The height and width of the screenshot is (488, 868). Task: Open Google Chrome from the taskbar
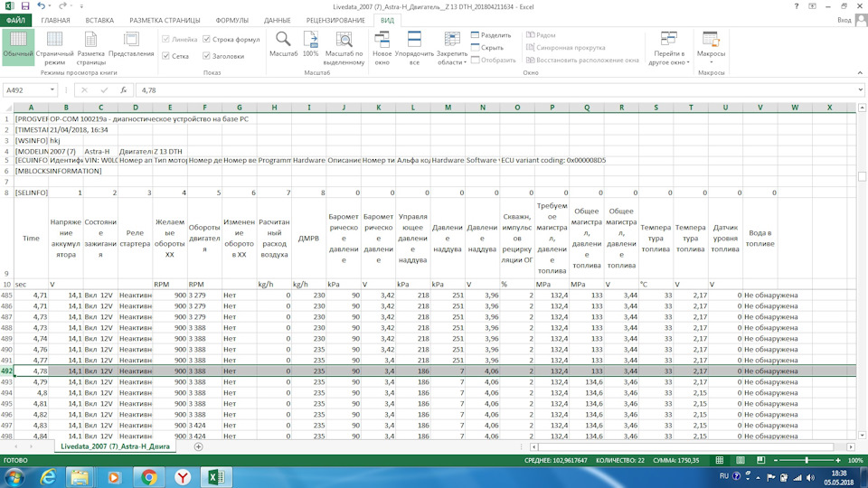click(x=148, y=477)
